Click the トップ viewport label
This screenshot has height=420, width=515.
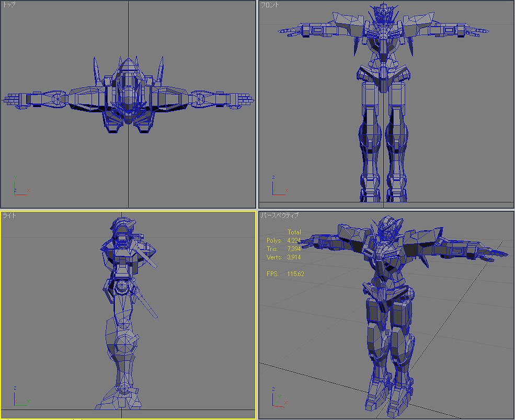(9, 5)
